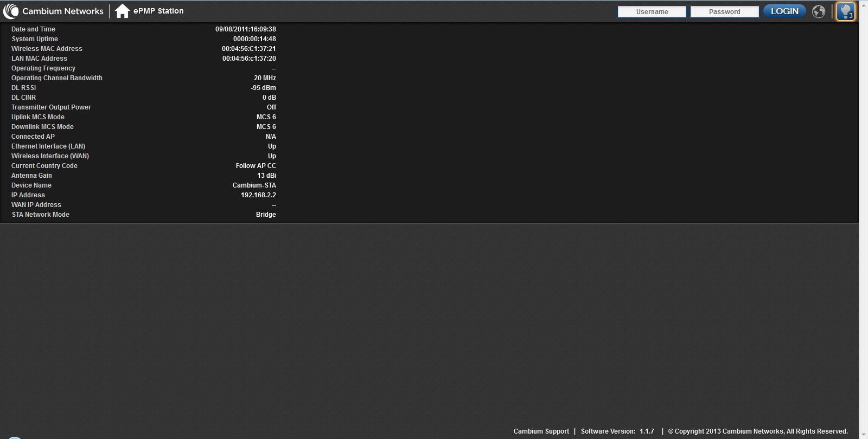This screenshot has height=439, width=868.
Task: Click scrollbar up arrow at top right
Action: point(863,3)
